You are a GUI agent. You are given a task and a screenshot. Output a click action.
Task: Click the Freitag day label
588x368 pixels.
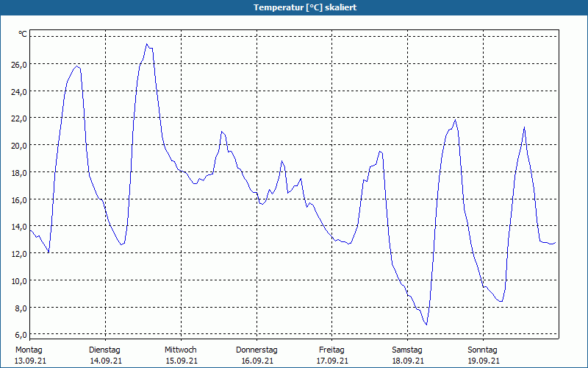pos(332,350)
